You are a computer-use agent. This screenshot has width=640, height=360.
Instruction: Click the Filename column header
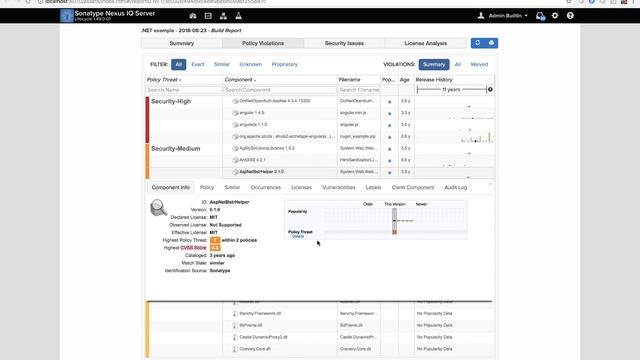[x=349, y=80]
